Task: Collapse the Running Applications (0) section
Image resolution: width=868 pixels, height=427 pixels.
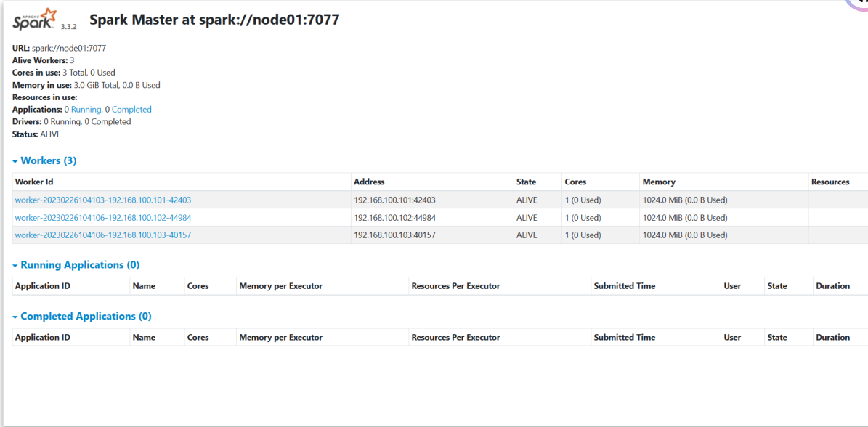Action: pos(76,265)
